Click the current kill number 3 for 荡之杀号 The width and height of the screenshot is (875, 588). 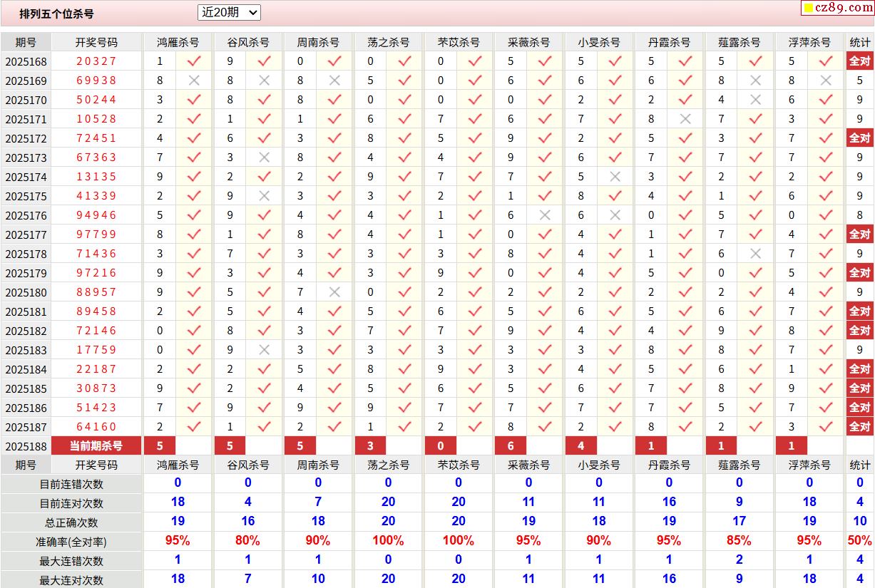[x=370, y=446]
